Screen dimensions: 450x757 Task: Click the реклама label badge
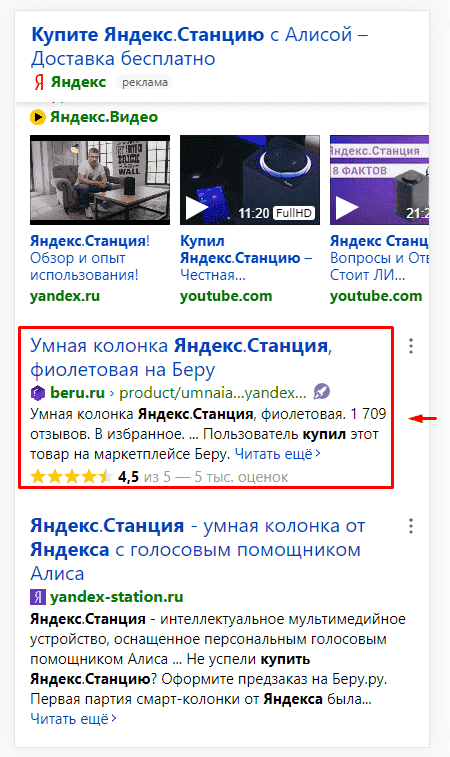click(x=145, y=83)
